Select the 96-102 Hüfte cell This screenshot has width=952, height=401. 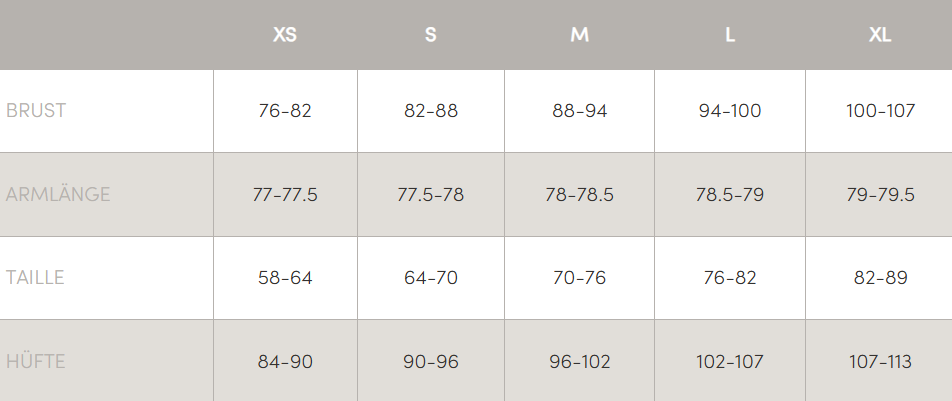click(579, 362)
